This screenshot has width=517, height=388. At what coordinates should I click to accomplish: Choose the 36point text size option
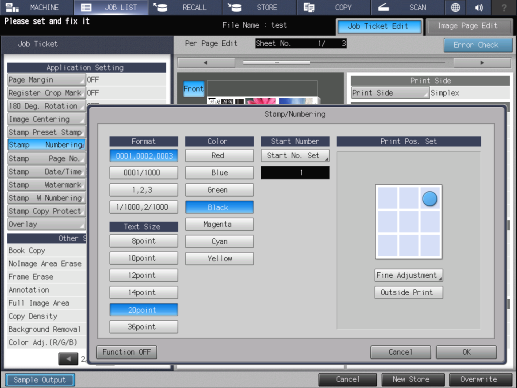143,327
